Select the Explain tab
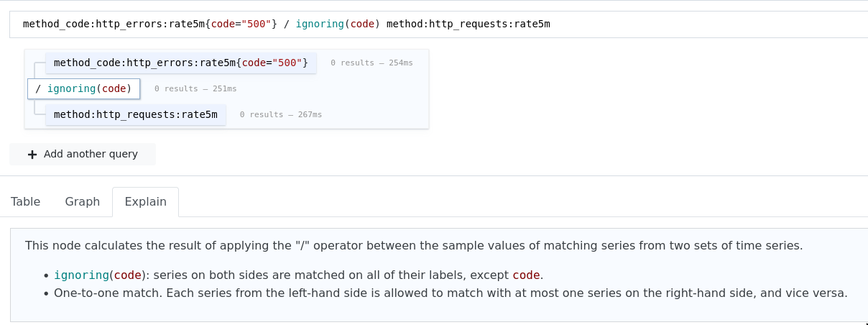Viewport: 868px width, 325px height. [145, 202]
